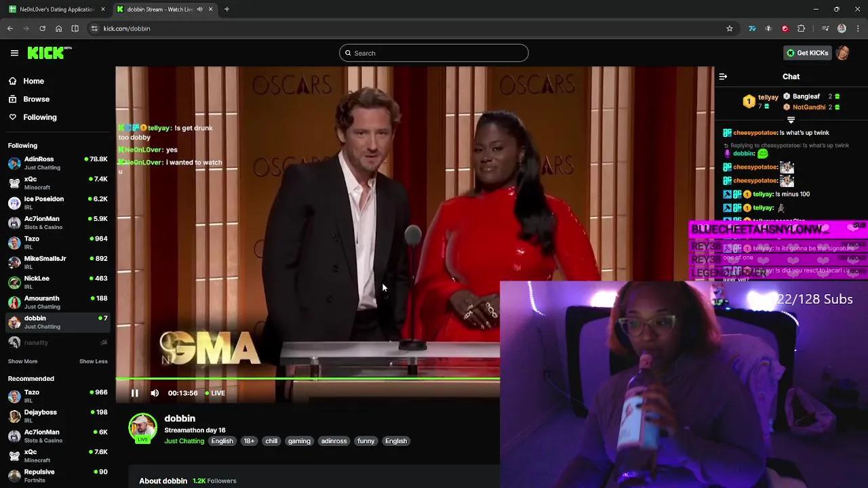Click the browser profile avatar
The height and width of the screenshot is (488, 868).
click(842, 28)
